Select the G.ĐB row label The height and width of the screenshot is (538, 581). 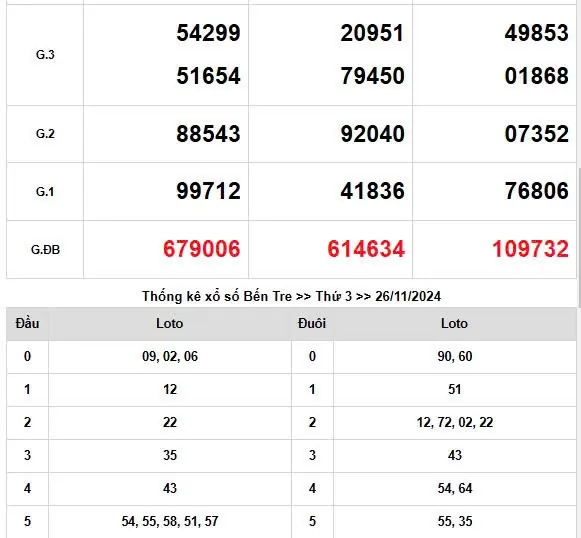(45, 250)
